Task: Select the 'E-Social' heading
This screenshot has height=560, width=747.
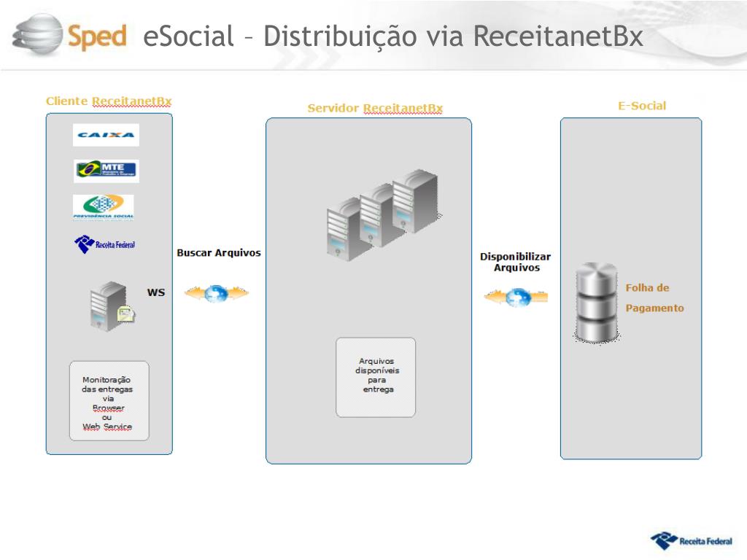Action: click(642, 106)
